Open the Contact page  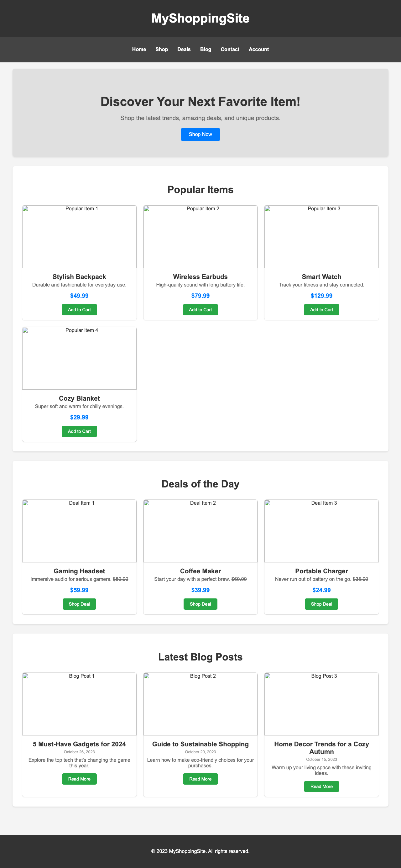pyautogui.click(x=230, y=49)
